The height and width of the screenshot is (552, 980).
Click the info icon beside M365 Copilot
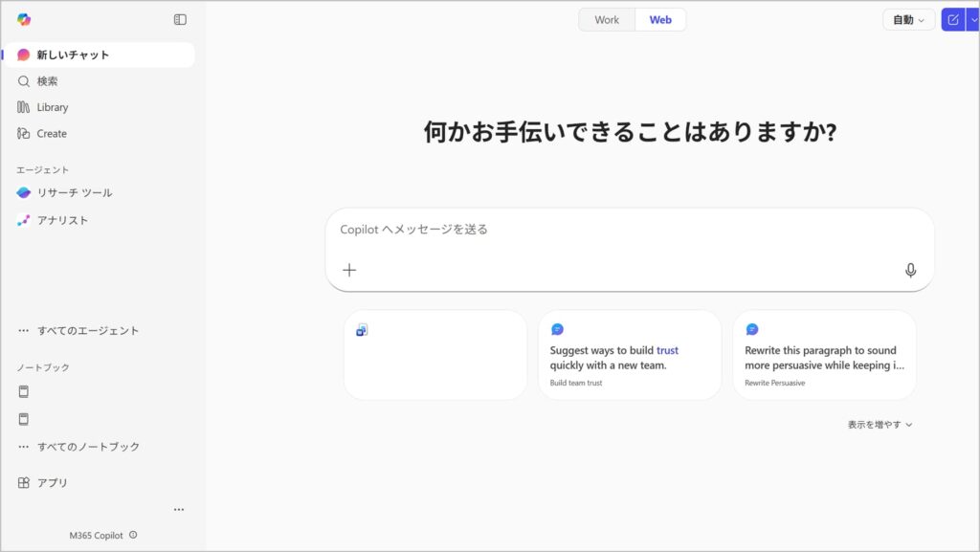coord(133,535)
